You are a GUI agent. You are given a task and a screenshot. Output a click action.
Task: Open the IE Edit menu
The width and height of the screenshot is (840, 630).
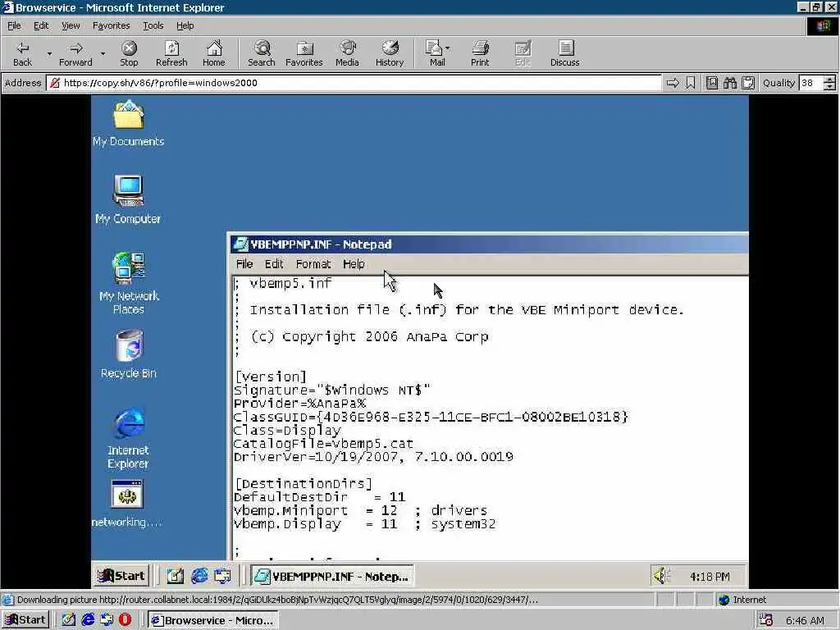(x=41, y=25)
